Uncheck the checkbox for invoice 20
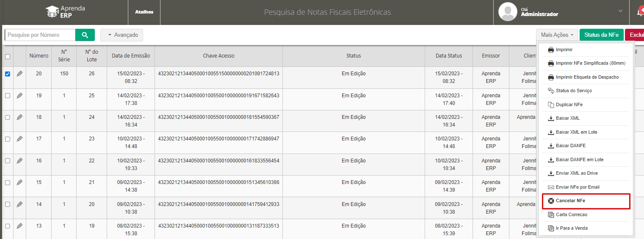Viewport: 644px width, 239px height. click(7, 74)
